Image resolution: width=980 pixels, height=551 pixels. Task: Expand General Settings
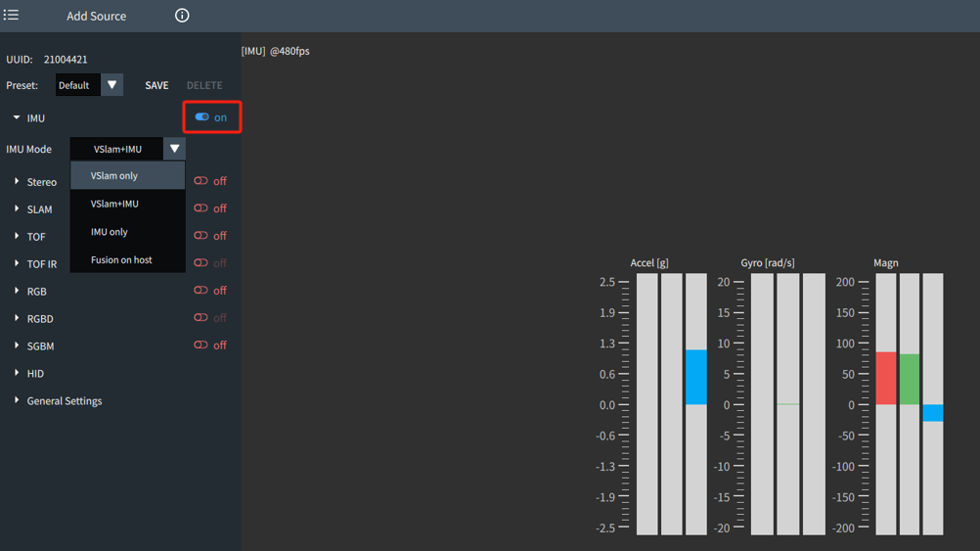(x=17, y=400)
